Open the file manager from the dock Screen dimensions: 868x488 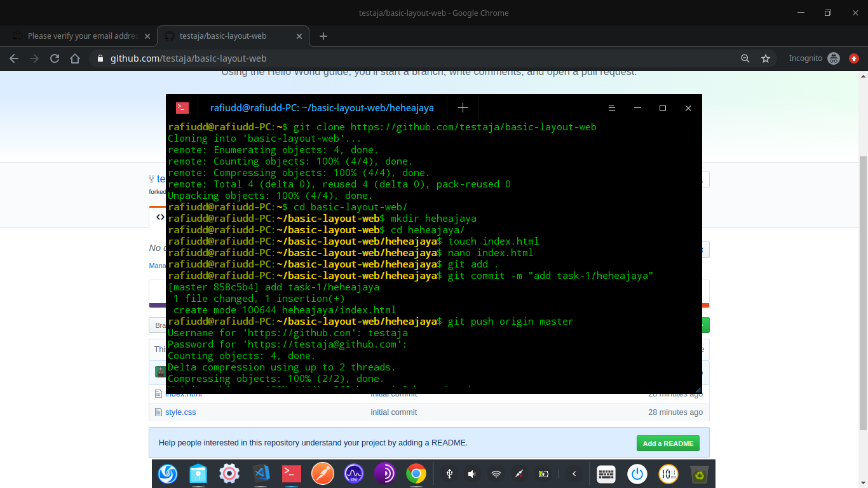pyautogui.click(x=199, y=473)
